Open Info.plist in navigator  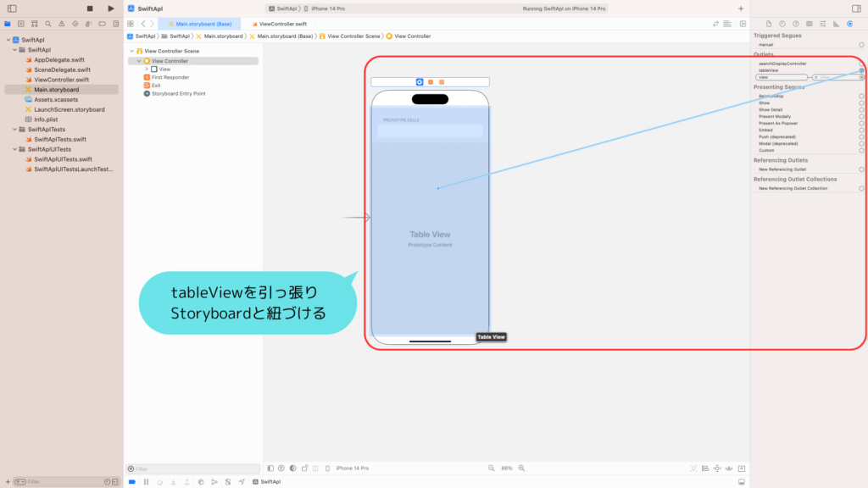46,119
